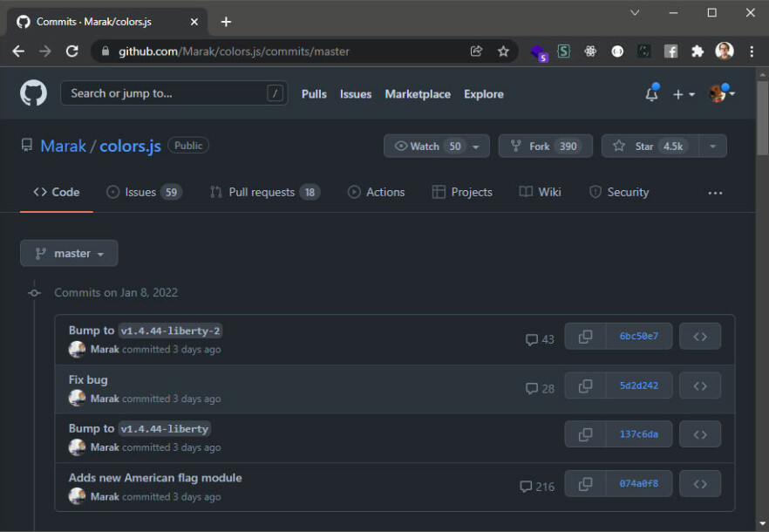
Task: Expand the Watch dropdown arrow
Action: [x=476, y=147]
